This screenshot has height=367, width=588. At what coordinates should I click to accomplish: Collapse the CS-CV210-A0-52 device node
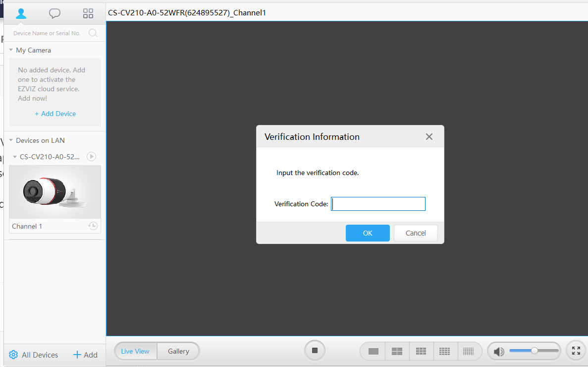(15, 157)
